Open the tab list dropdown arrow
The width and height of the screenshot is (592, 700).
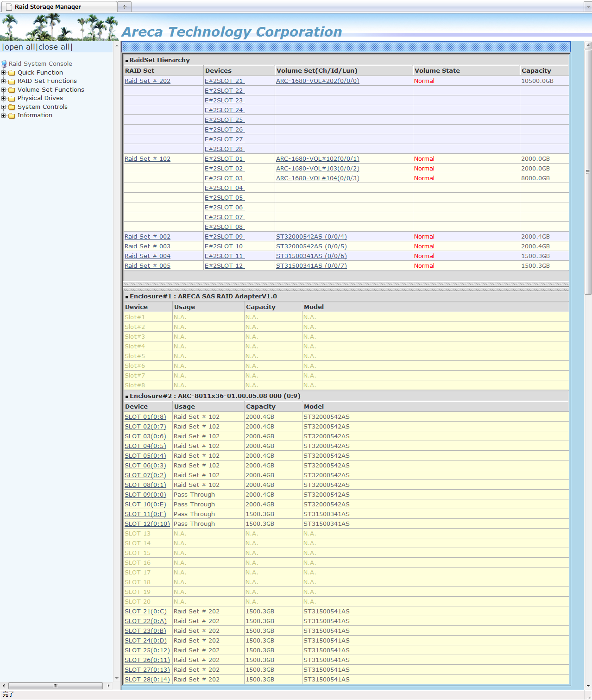pos(587,7)
